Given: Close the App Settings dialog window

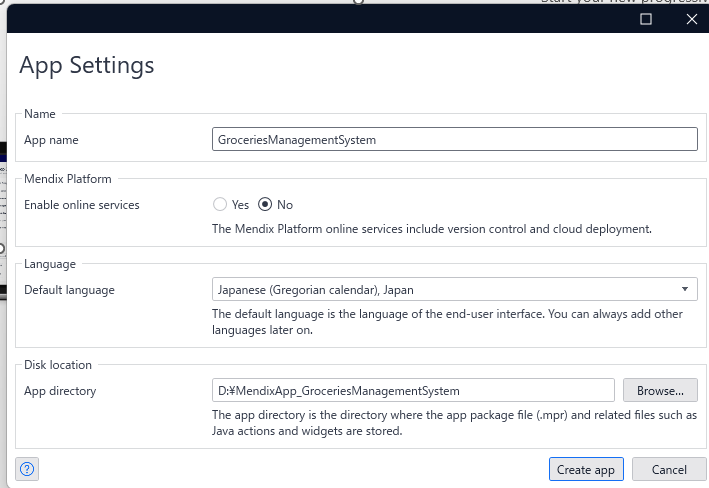Looking at the screenshot, I should pyautogui.click(x=691, y=19).
